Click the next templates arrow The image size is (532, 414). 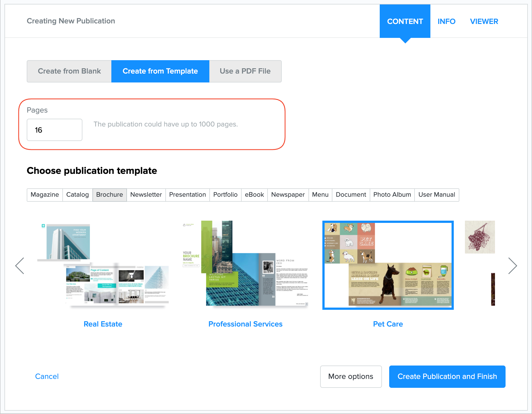[x=512, y=266]
